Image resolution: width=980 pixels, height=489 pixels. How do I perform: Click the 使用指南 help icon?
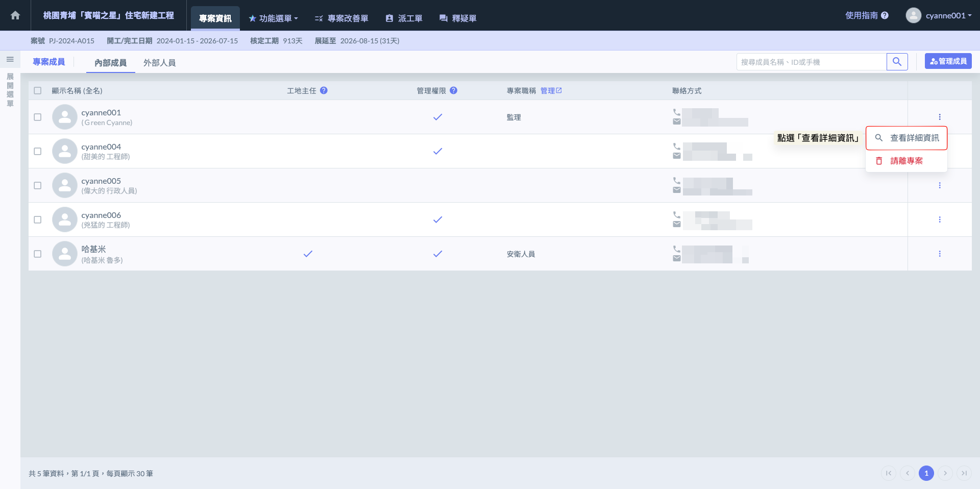tap(885, 15)
